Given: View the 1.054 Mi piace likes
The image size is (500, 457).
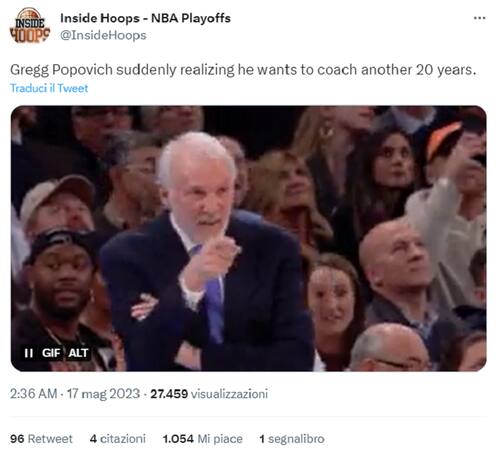Looking at the screenshot, I should pyautogui.click(x=203, y=439).
